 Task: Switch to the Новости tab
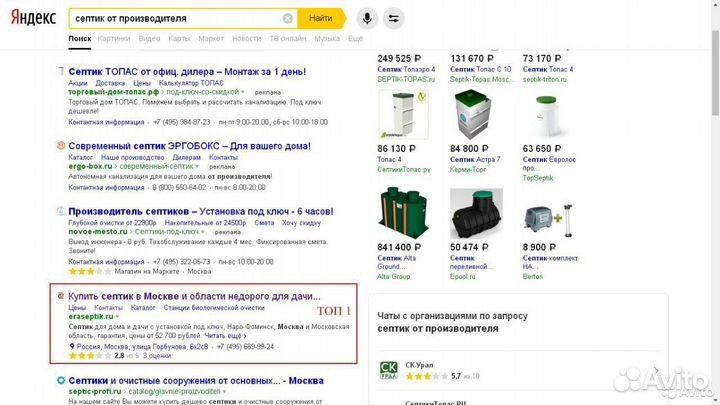click(x=246, y=39)
